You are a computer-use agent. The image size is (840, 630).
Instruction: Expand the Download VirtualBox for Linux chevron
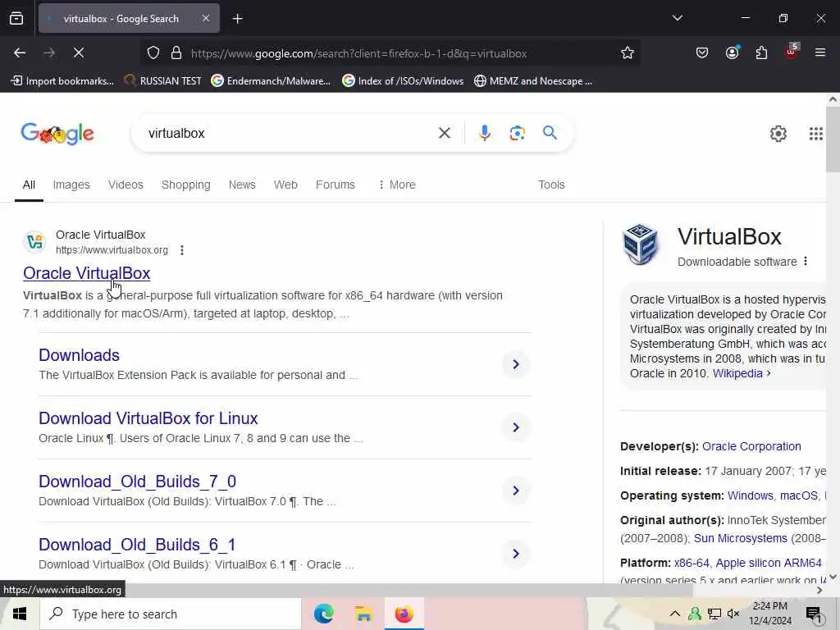tap(516, 427)
